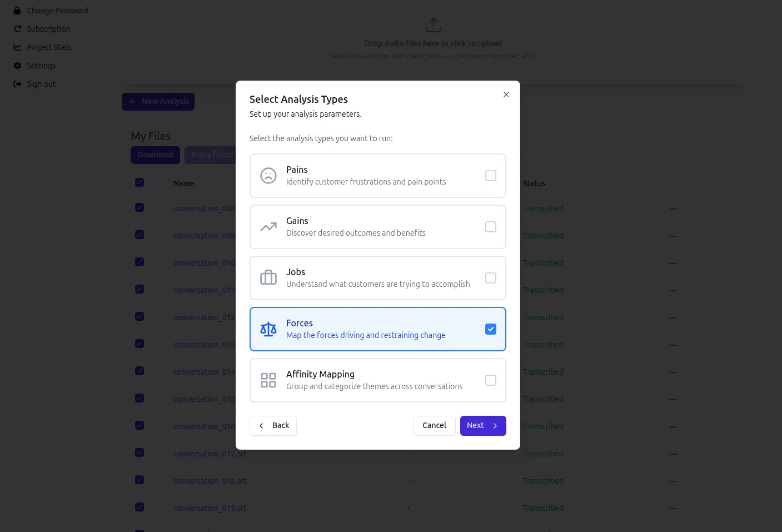Open Project Stats in the sidebar
782x532 pixels.
(x=49, y=47)
